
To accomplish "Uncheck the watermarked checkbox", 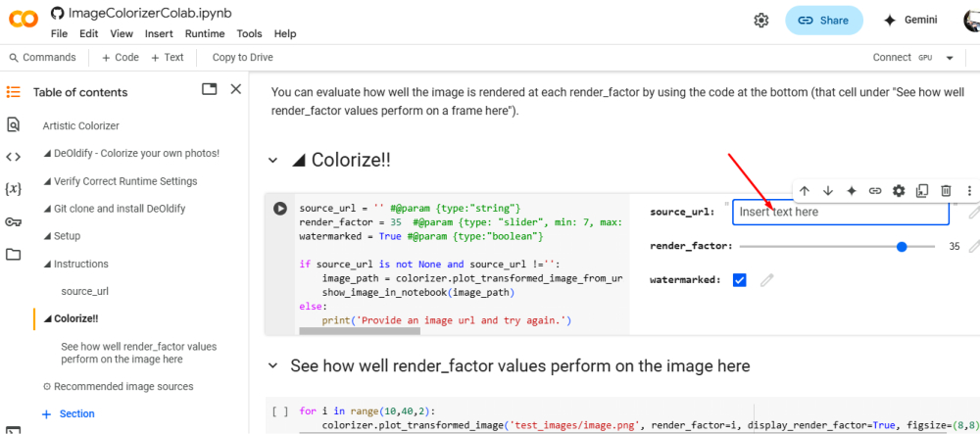I will click(740, 280).
